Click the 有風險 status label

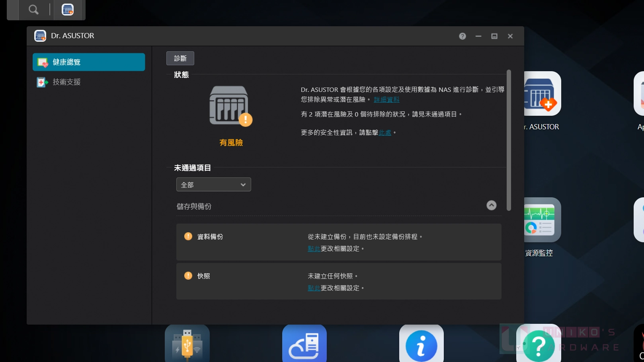click(231, 142)
